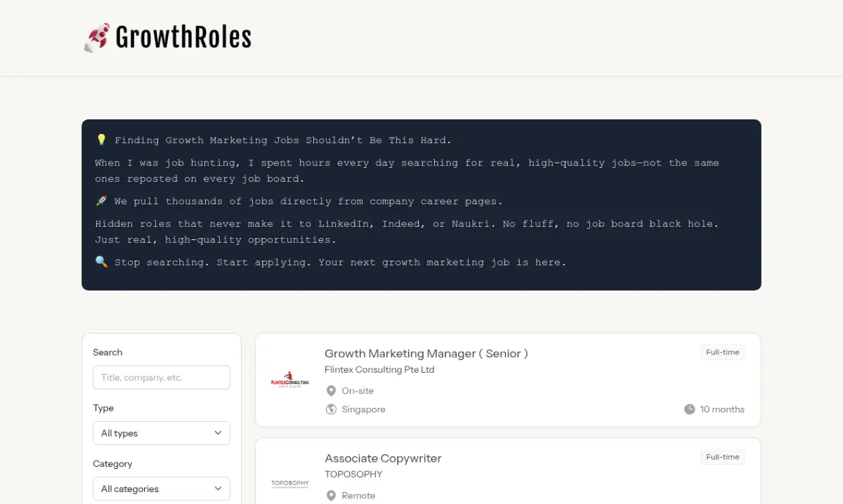Click the chevron on the Category selector
This screenshot has height=504, width=843.
coord(218,489)
